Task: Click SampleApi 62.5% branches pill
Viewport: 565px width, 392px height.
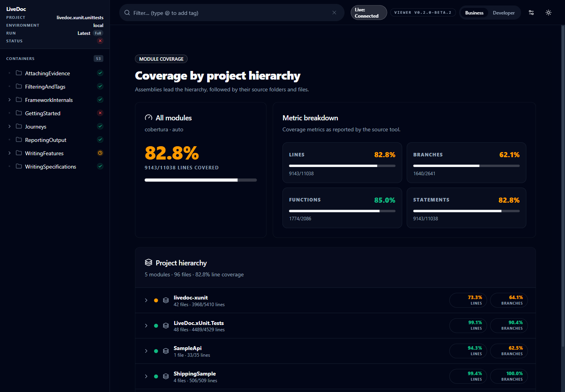Action: (509, 351)
